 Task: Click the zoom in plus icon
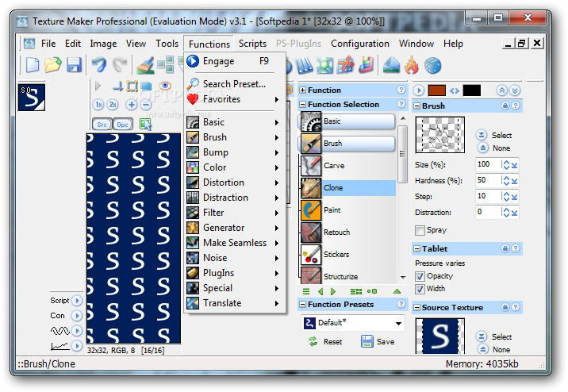pos(131,105)
